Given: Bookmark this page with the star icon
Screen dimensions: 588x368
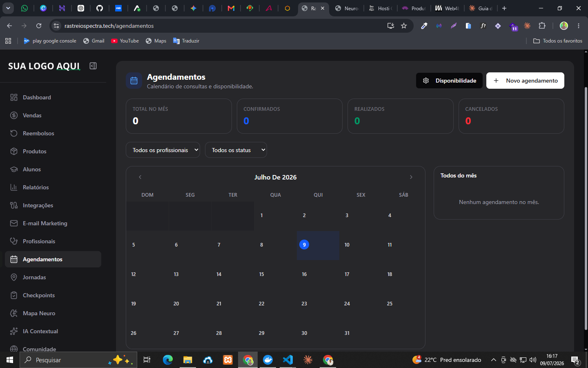Looking at the screenshot, I should click(x=404, y=26).
